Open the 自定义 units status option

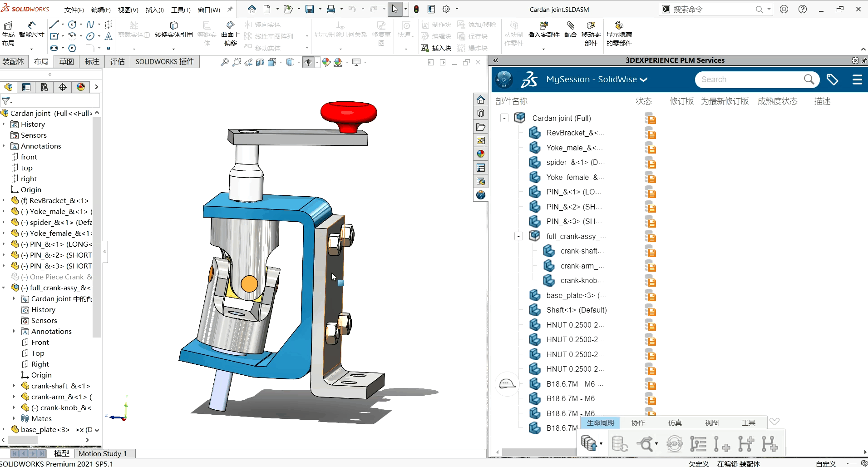pyautogui.click(x=826, y=463)
